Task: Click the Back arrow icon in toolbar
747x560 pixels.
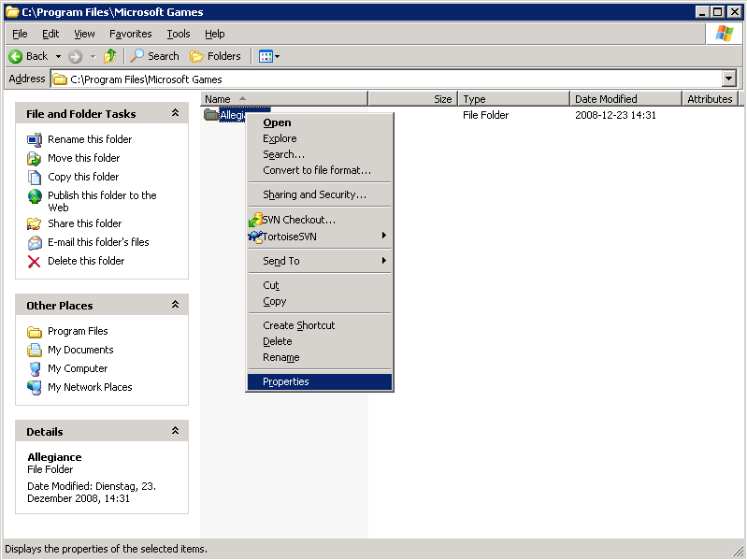Action: click(16, 56)
